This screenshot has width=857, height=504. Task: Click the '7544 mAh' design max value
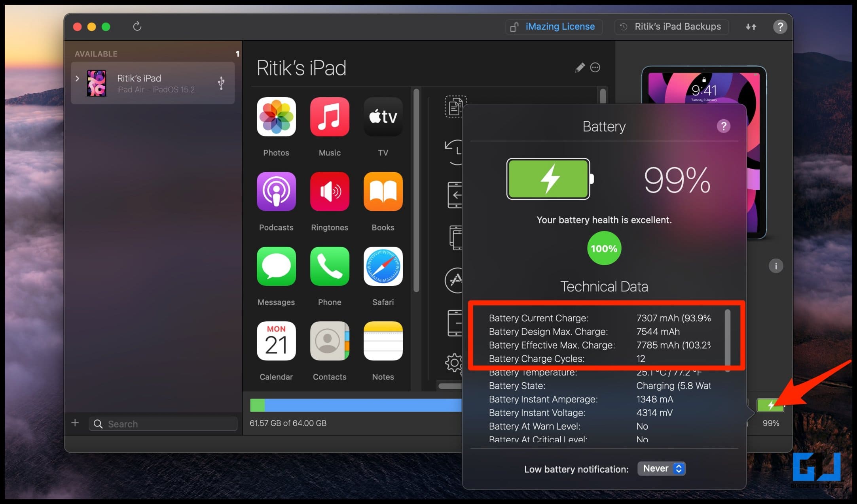click(658, 332)
